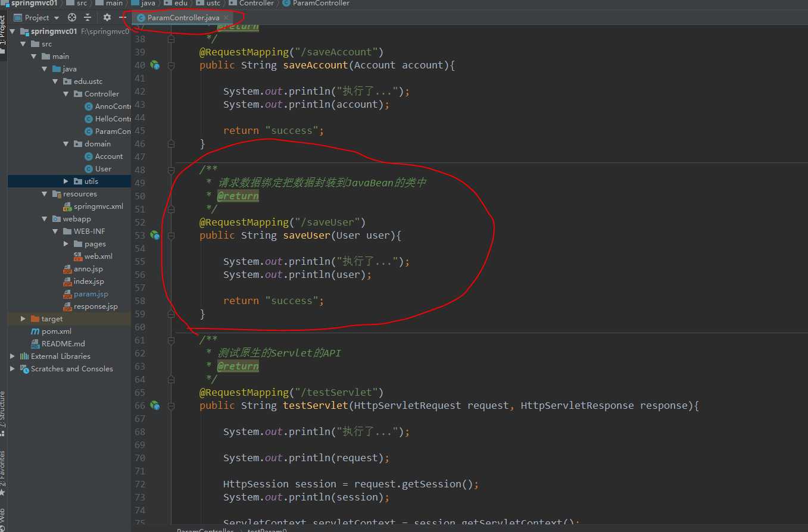Collapse the domain package arrow
The height and width of the screenshot is (532, 808).
65,144
